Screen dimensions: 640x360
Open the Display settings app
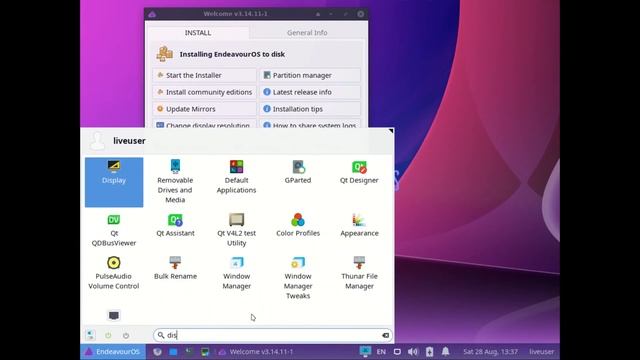(114, 182)
